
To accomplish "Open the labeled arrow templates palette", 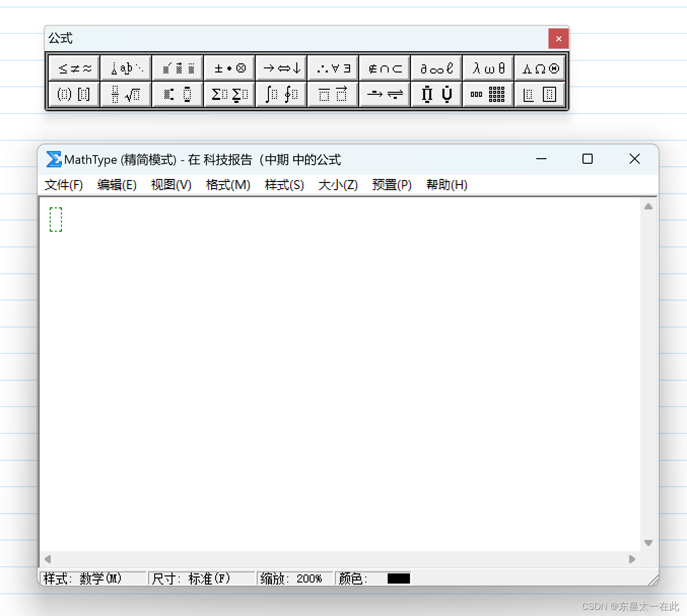I will tap(385, 94).
